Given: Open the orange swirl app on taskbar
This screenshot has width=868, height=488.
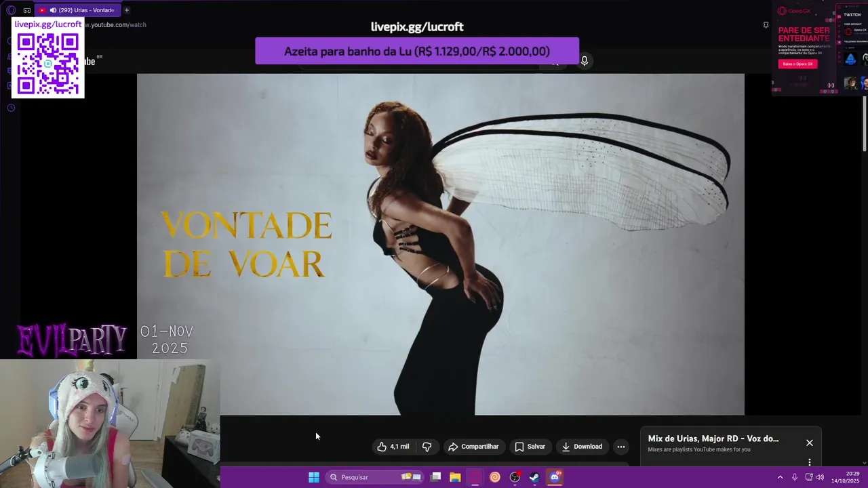Looking at the screenshot, I should [495, 477].
